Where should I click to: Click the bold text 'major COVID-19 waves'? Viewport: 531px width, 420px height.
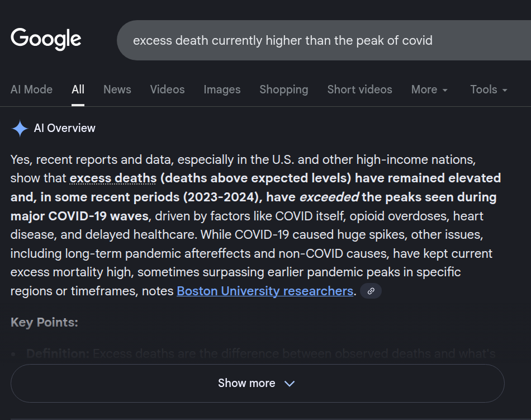(79, 216)
